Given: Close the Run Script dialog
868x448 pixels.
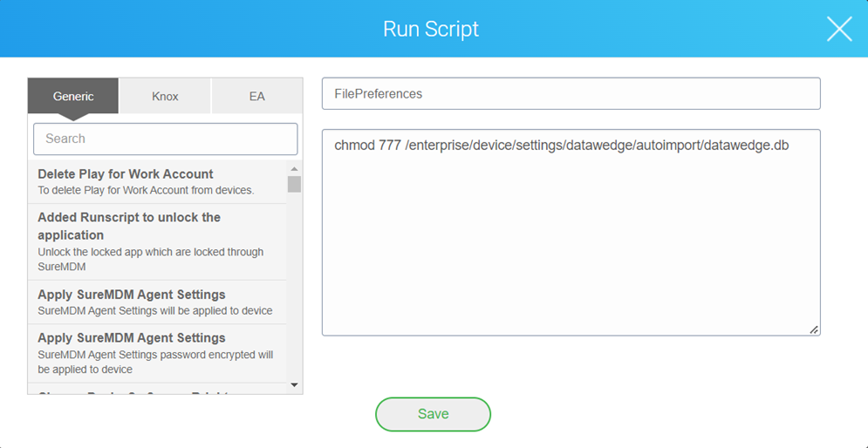Looking at the screenshot, I should coord(839,29).
